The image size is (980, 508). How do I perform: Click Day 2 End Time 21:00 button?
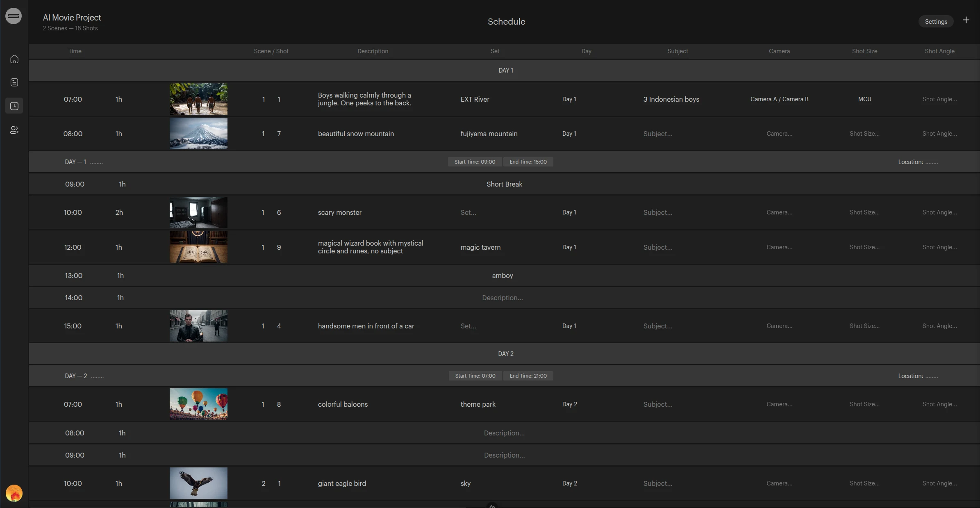click(528, 376)
